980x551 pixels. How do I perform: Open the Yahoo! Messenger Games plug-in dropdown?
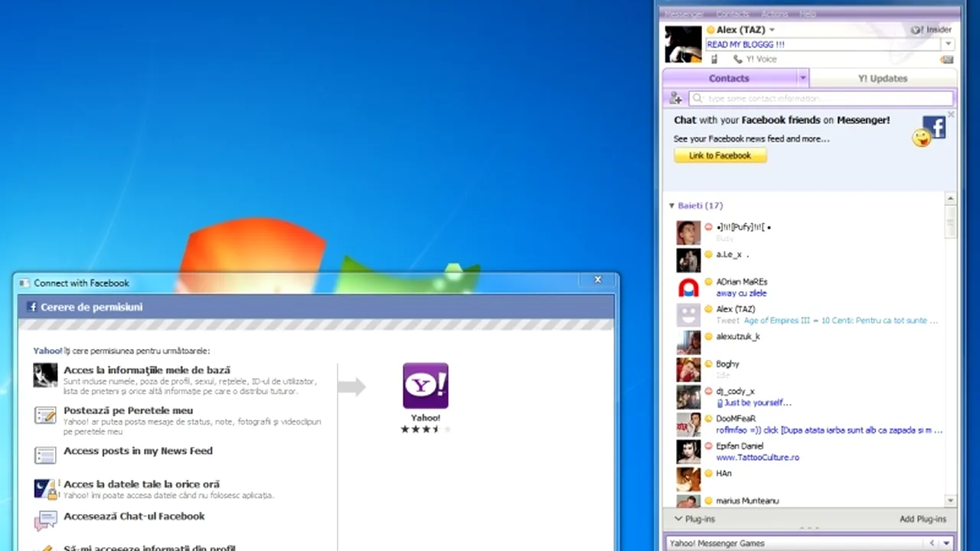click(947, 543)
